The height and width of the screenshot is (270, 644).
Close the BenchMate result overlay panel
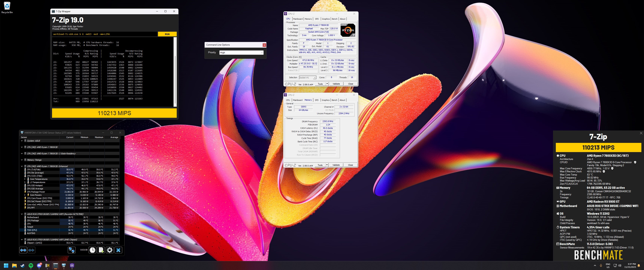(x=641, y=133)
